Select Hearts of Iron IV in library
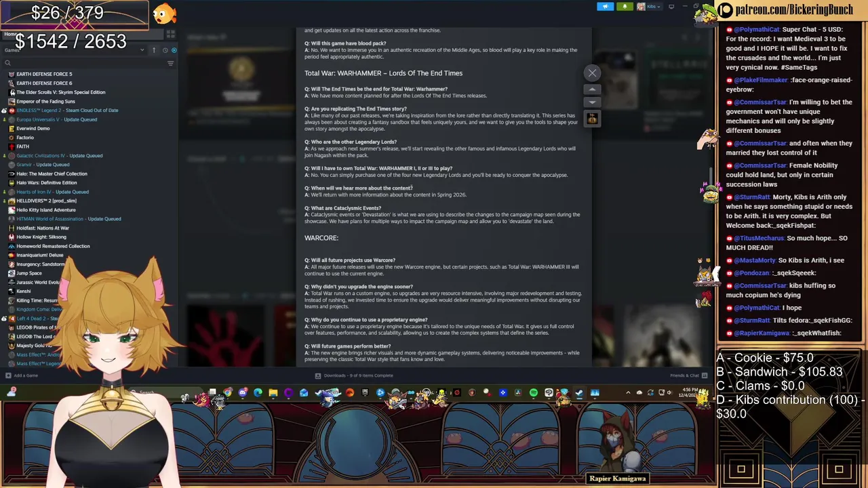 click(52, 192)
